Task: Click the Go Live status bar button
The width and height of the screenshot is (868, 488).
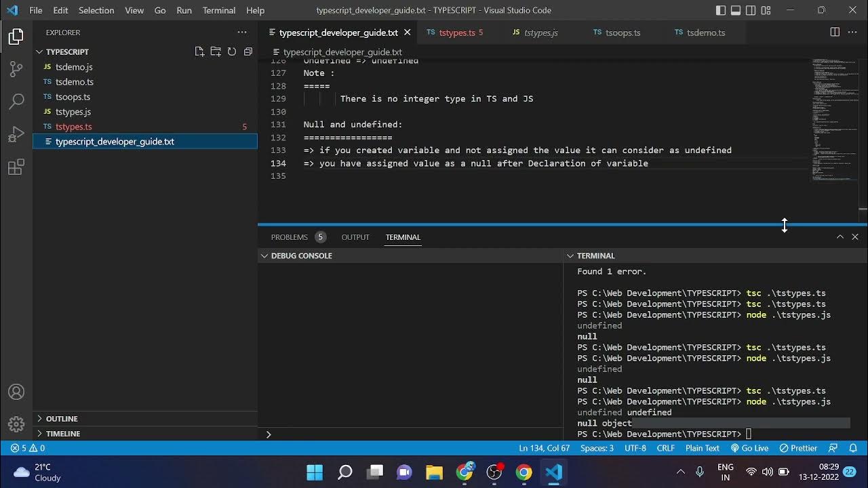Action: pyautogui.click(x=749, y=448)
